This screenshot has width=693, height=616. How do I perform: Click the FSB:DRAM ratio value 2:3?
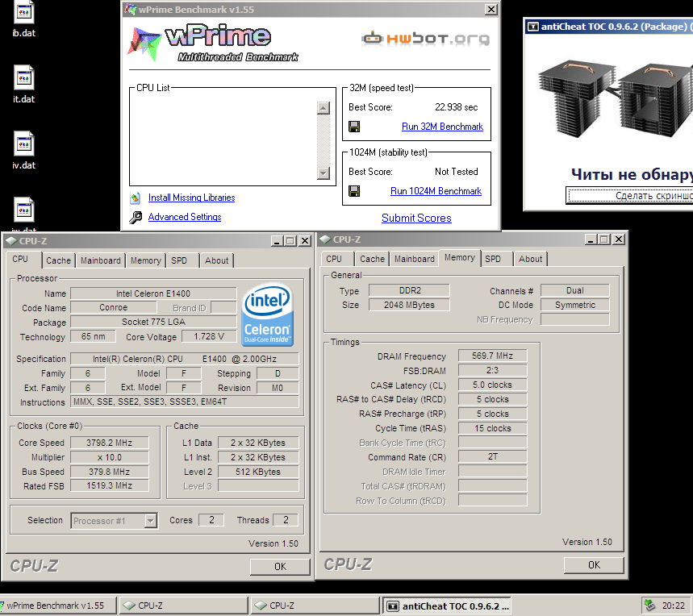[492, 370]
